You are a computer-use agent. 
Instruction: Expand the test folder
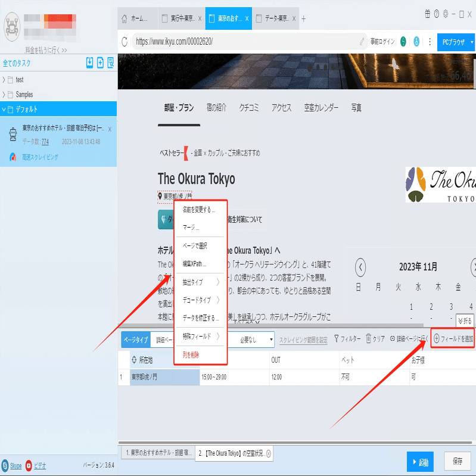4,80
